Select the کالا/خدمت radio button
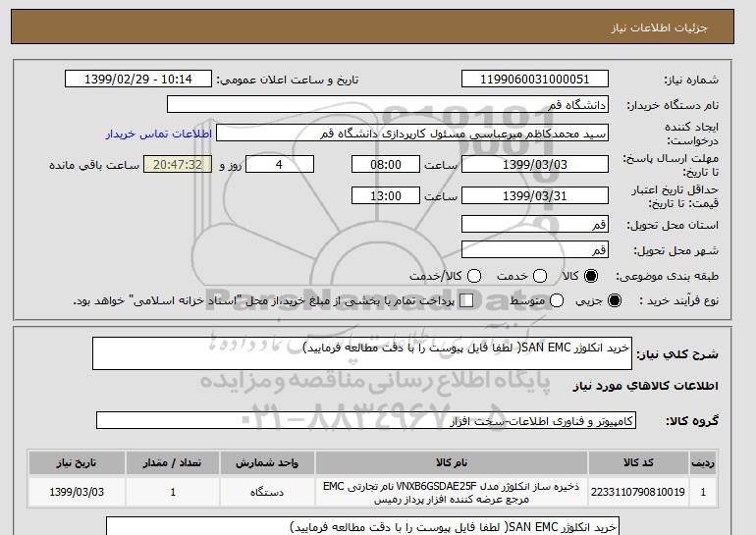 click(474, 276)
